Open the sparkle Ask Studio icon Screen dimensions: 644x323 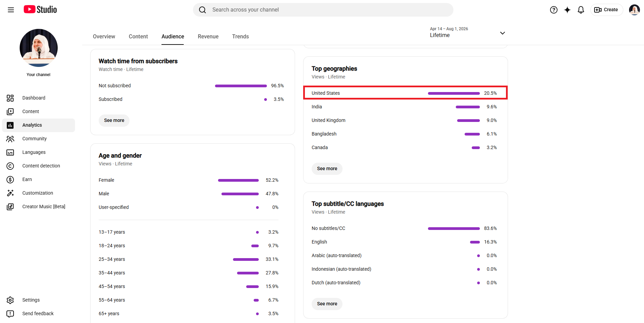[567, 10]
